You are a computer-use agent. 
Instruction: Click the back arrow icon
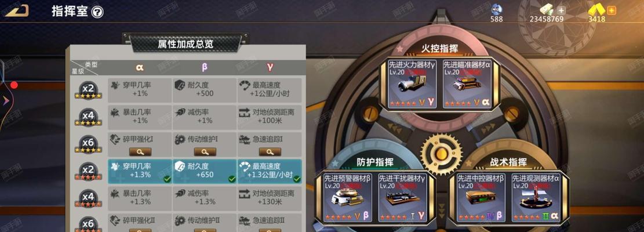point(17,10)
